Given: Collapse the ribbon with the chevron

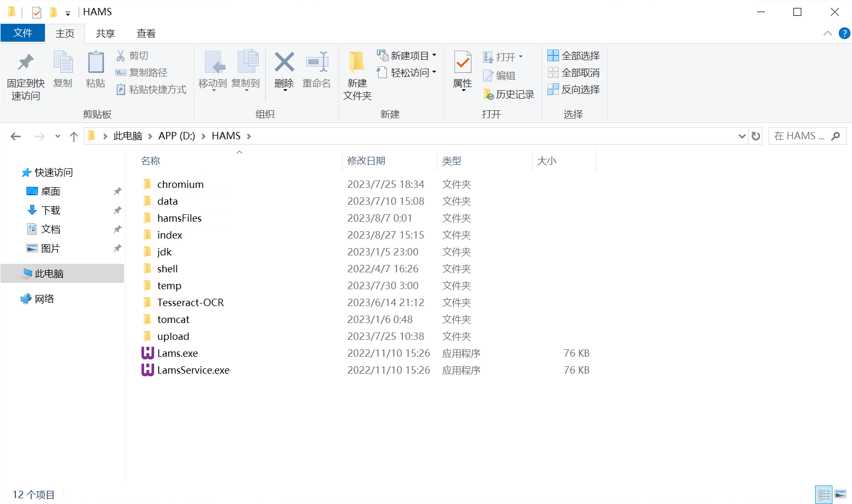Looking at the screenshot, I should pos(827,33).
